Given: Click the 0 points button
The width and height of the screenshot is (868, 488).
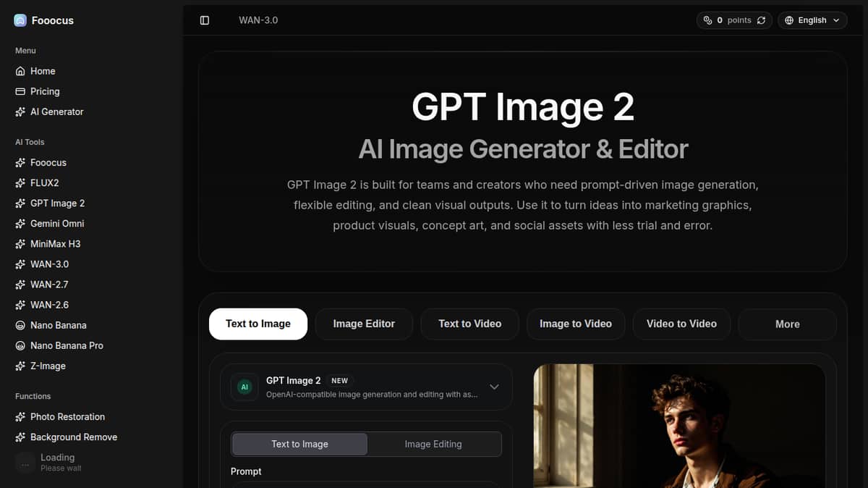Looking at the screenshot, I should 734,20.
